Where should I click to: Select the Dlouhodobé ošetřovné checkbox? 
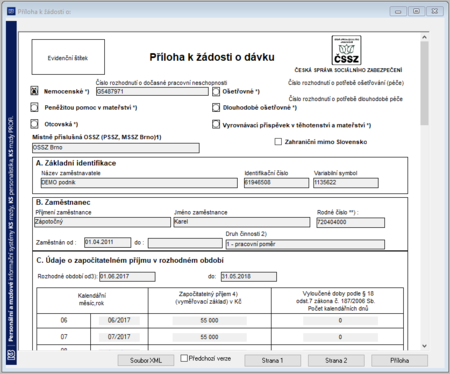point(216,107)
